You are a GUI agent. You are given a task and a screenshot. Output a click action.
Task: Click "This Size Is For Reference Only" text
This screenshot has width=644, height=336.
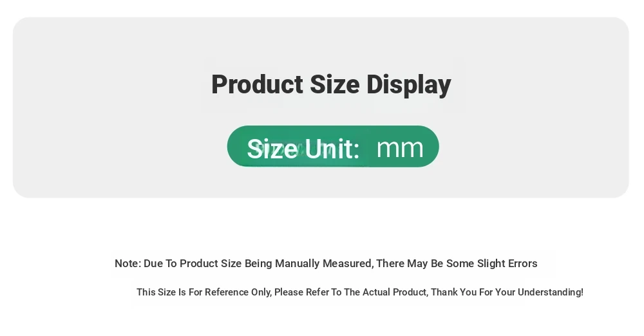pos(204,292)
